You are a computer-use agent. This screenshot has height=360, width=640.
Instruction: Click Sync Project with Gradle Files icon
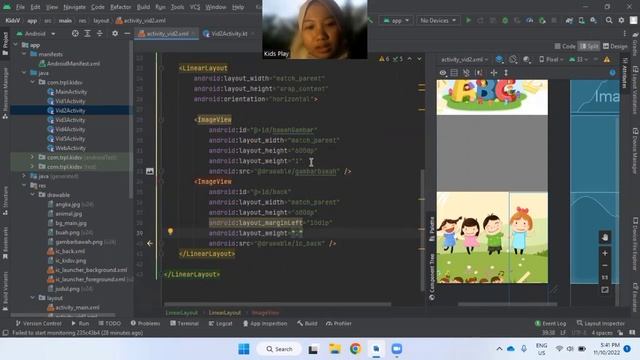pos(569,20)
